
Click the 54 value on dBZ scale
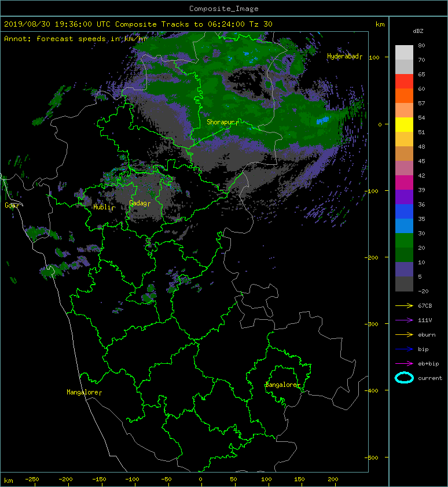coord(421,118)
